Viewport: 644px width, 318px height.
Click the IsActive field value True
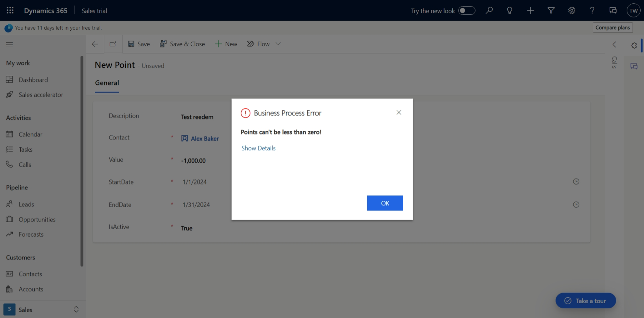pos(187,228)
